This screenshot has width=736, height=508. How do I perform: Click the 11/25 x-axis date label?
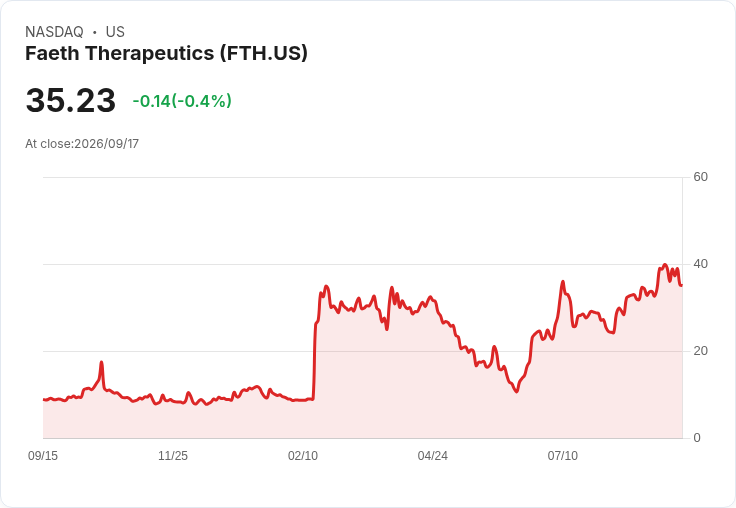[x=173, y=455]
